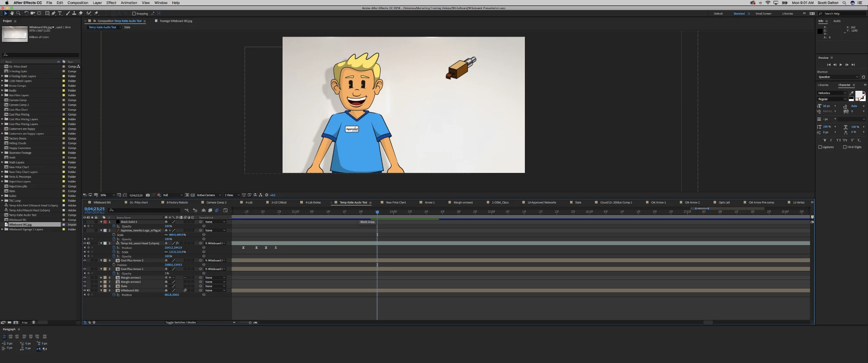
Task: Select the Roto Brush tool
Action: (89, 13)
